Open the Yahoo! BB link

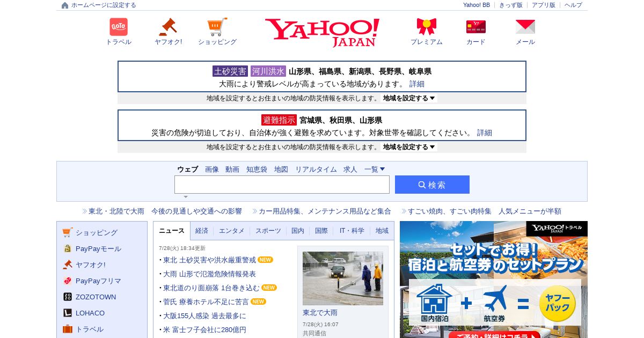pyautogui.click(x=477, y=5)
